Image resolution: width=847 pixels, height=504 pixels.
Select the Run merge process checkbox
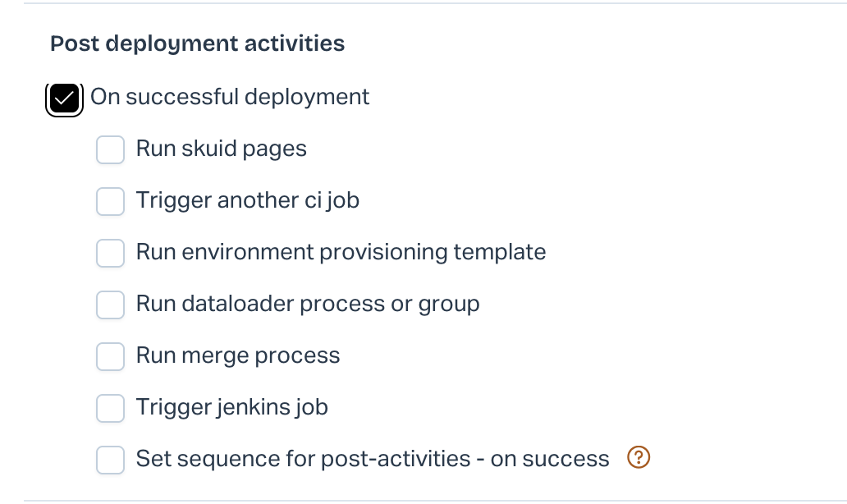(110, 356)
